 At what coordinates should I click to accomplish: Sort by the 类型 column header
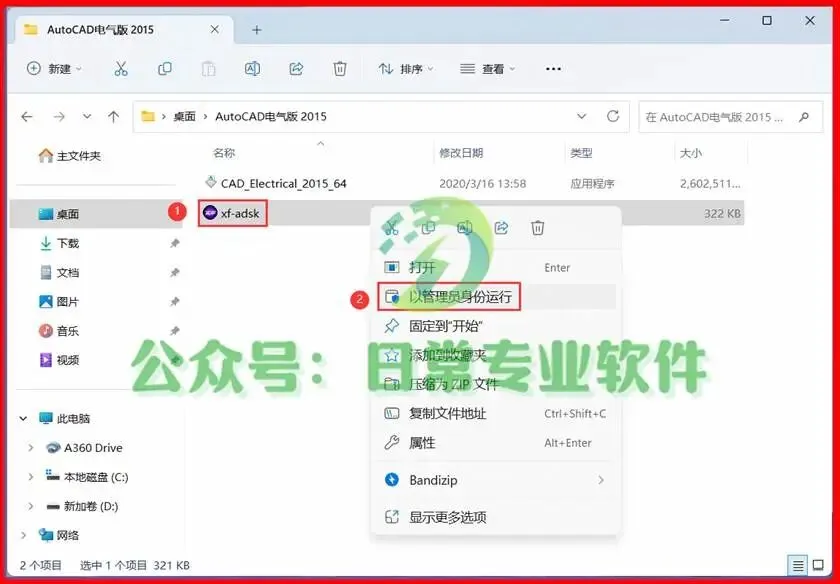581,153
